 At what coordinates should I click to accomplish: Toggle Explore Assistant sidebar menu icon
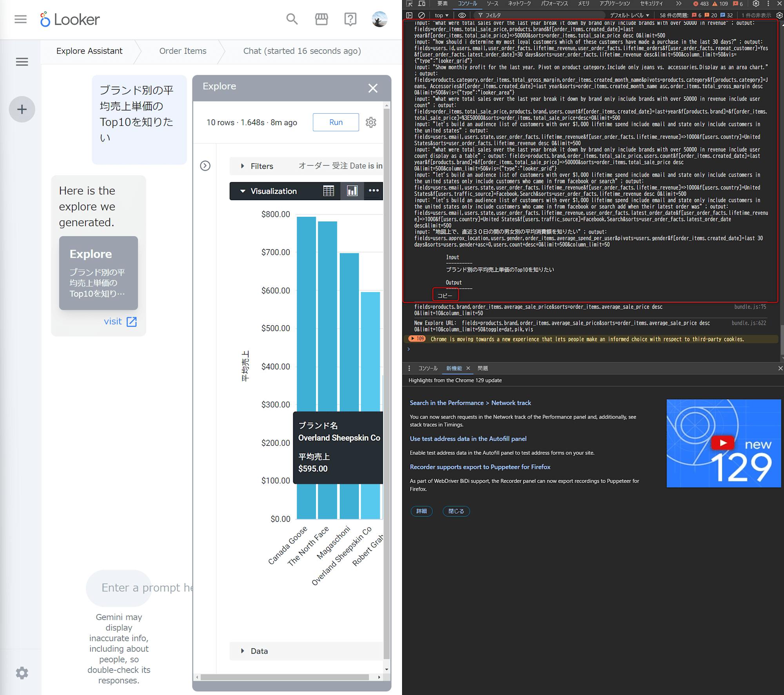[22, 62]
